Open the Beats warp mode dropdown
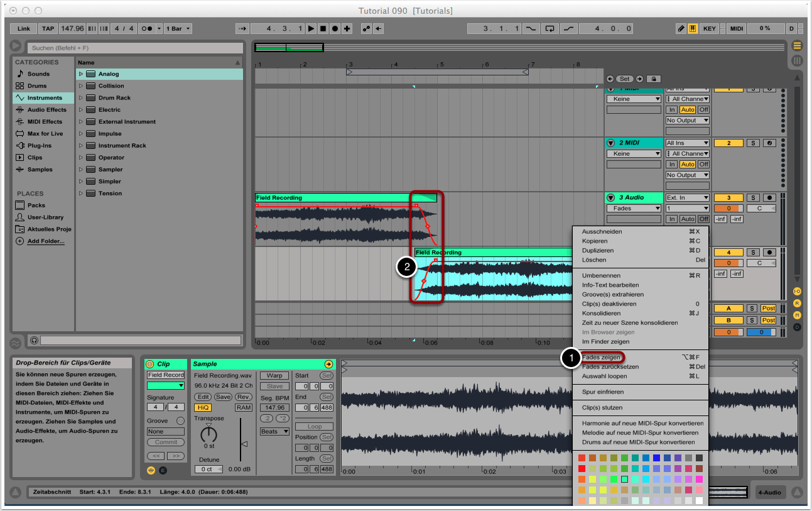812x511 pixels. [274, 431]
